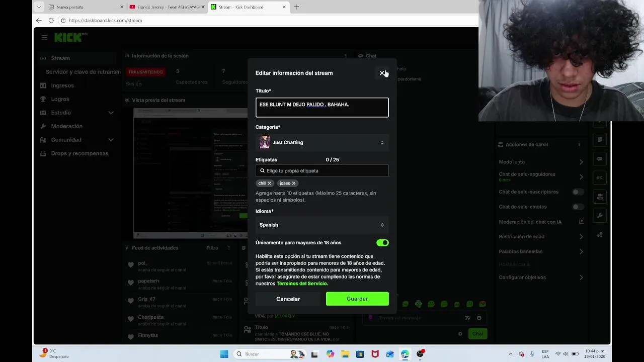Switch to the Nueva pestaña browser tab

[x=80, y=7]
